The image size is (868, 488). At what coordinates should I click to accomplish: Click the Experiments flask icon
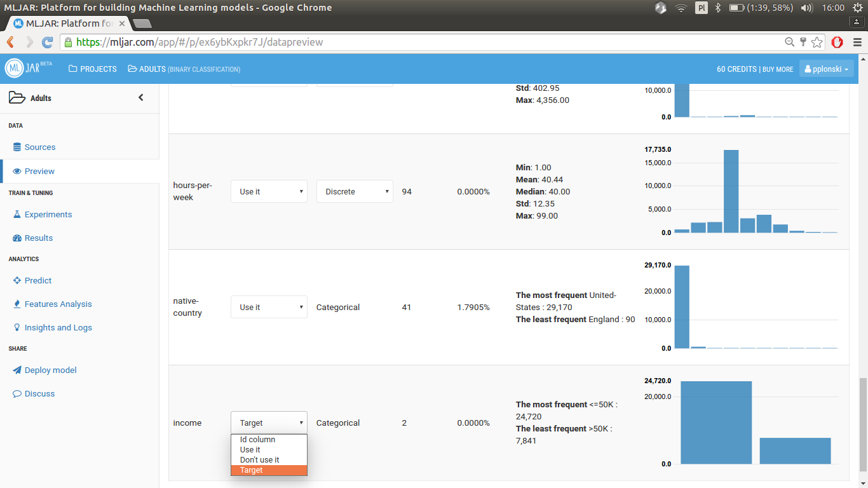click(17, 214)
